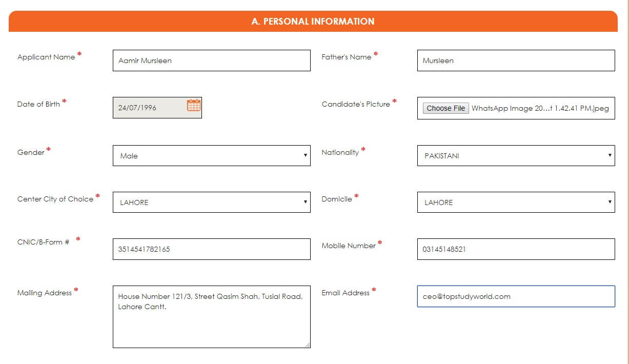Click the Email Address label
The height and width of the screenshot is (364, 629).
[x=346, y=293]
